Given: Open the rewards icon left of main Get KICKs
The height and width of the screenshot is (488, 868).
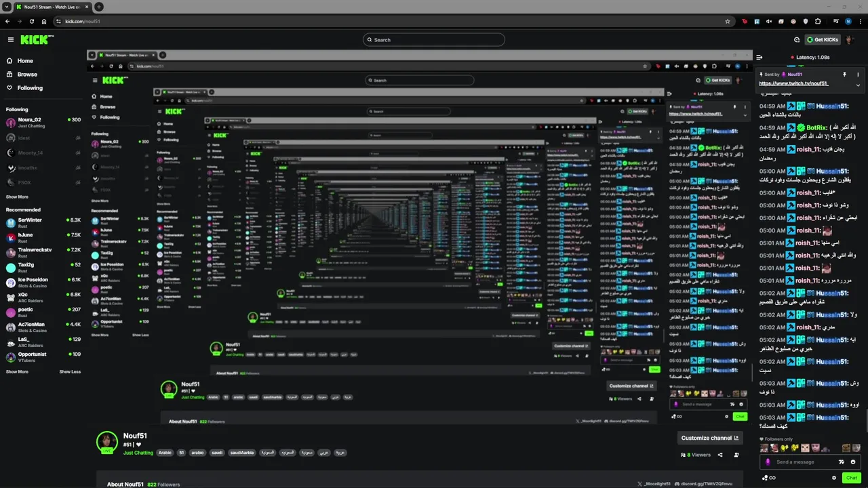Looking at the screenshot, I should click(797, 40).
